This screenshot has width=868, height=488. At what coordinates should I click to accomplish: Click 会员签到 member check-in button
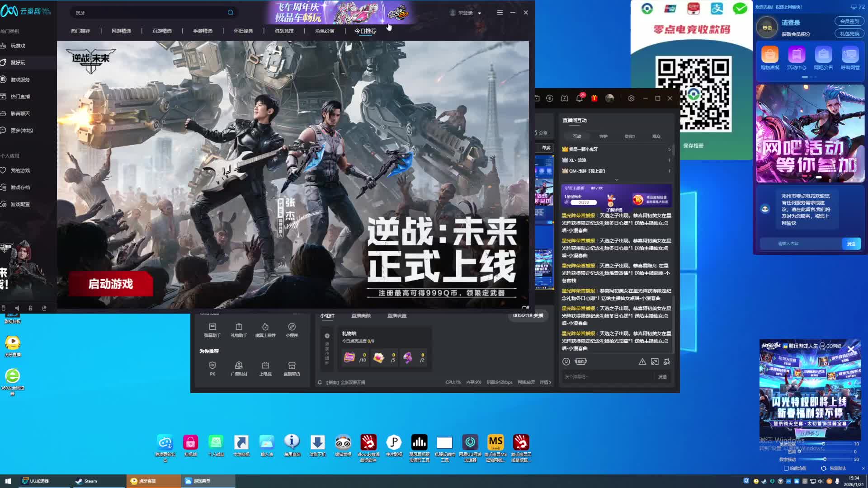pyautogui.click(x=849, y=21)
